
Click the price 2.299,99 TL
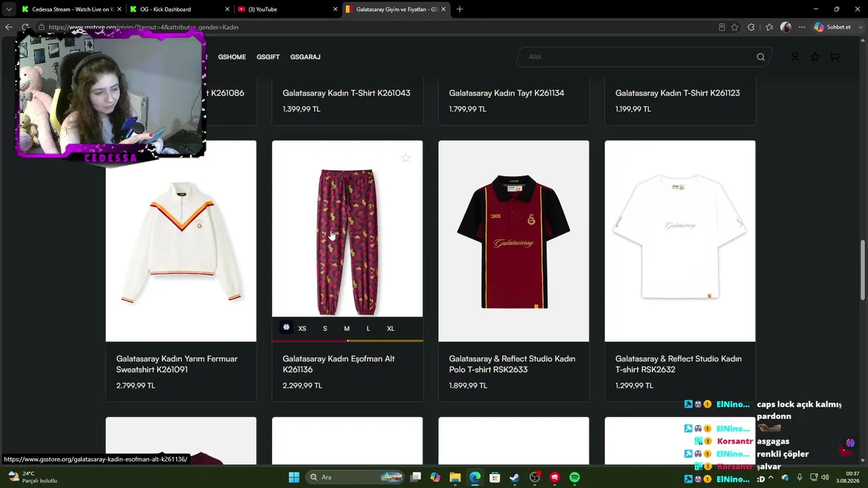[x=302, y=386]
